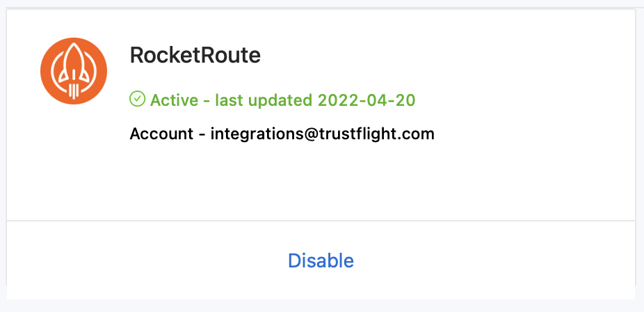The width and height of the screenshot is (644, 312).
Task: Click the RocketRoute integration title
Action: click(x=195, y=56)
